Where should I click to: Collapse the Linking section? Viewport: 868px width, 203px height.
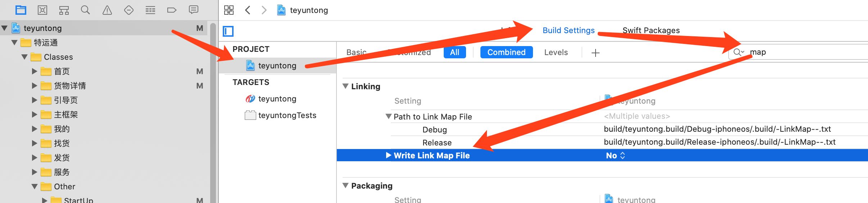pyautogui.click(x=345, y=86)
